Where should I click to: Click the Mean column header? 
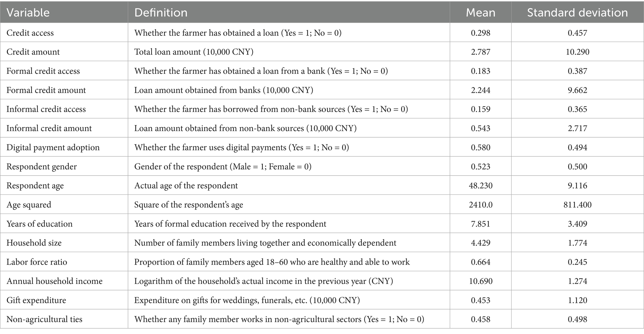480,12
